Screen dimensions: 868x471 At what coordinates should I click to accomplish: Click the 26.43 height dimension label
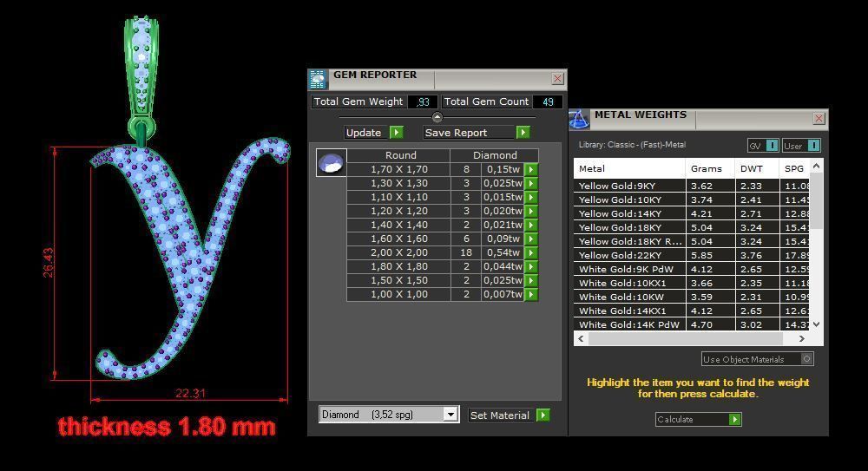click(48, 262)
